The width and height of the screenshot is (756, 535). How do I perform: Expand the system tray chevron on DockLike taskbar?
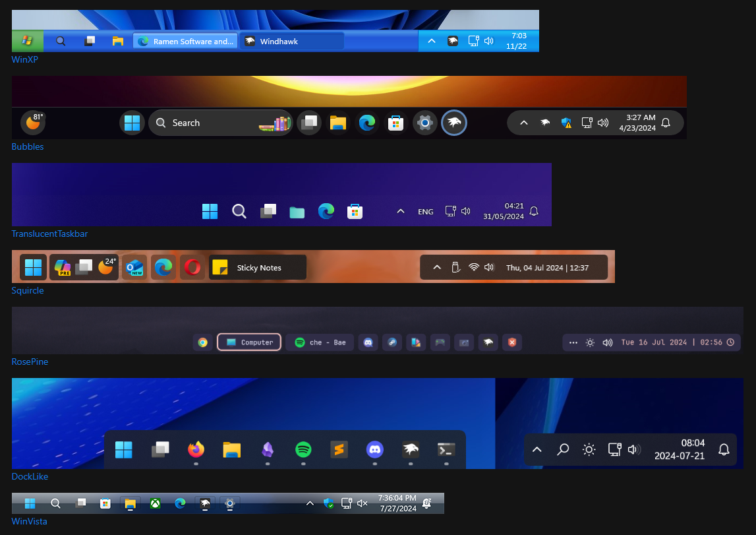[537, 449]
